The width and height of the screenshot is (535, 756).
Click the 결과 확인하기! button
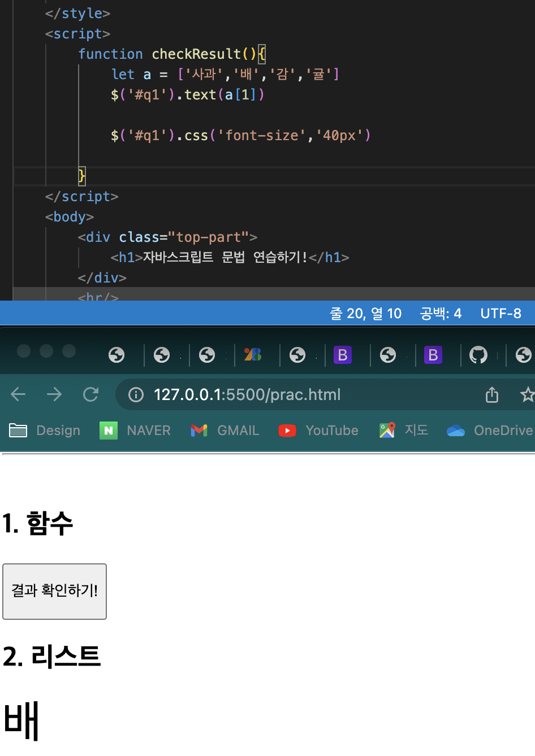click(x=55, y=592)
